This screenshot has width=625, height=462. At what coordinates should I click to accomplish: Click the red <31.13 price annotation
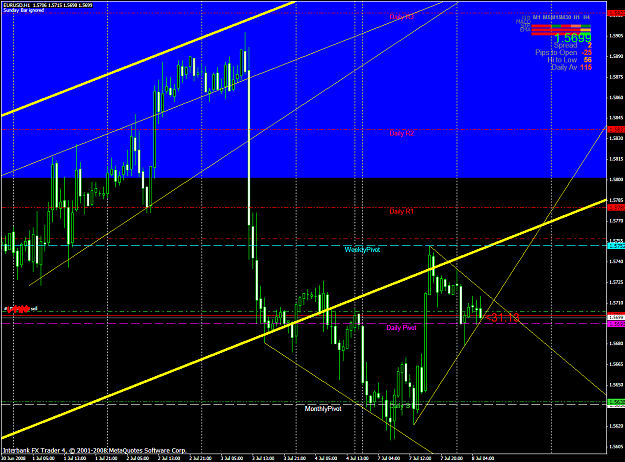coord(503,318)
